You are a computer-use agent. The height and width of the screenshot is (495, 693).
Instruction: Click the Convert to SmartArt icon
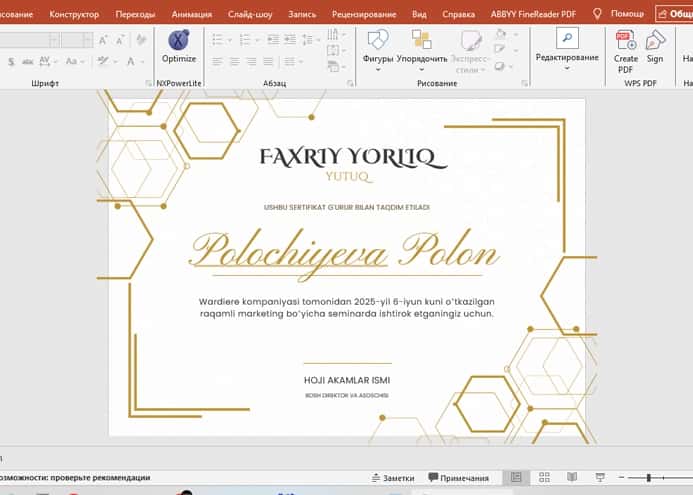pyautogui.click(x=333, y=66)
